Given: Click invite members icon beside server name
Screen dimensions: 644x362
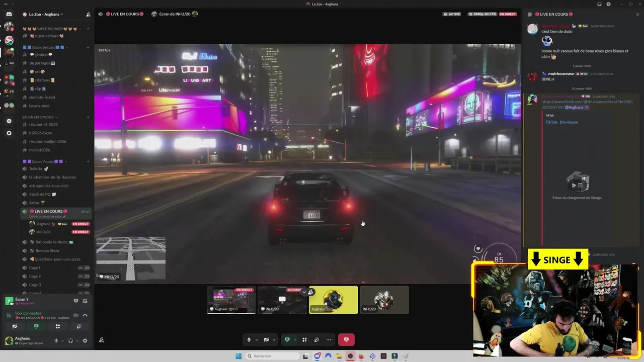Looking at the screenshot, I should (x=88, y=14).
